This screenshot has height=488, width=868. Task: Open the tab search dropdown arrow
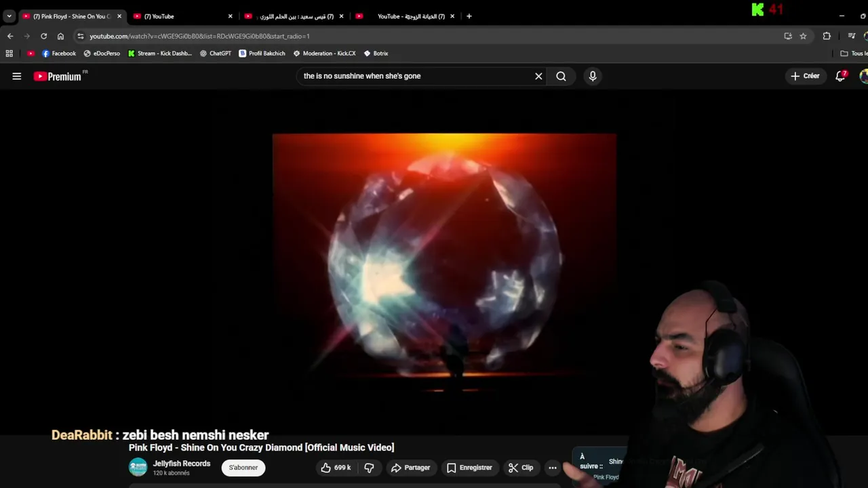[x=9, y=16]
